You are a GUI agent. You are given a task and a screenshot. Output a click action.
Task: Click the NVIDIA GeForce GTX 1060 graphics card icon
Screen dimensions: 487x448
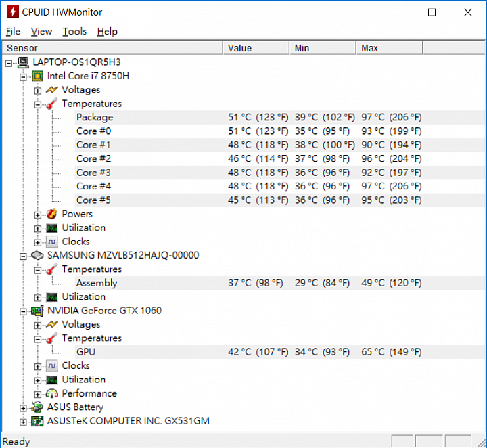click(37, 311)
